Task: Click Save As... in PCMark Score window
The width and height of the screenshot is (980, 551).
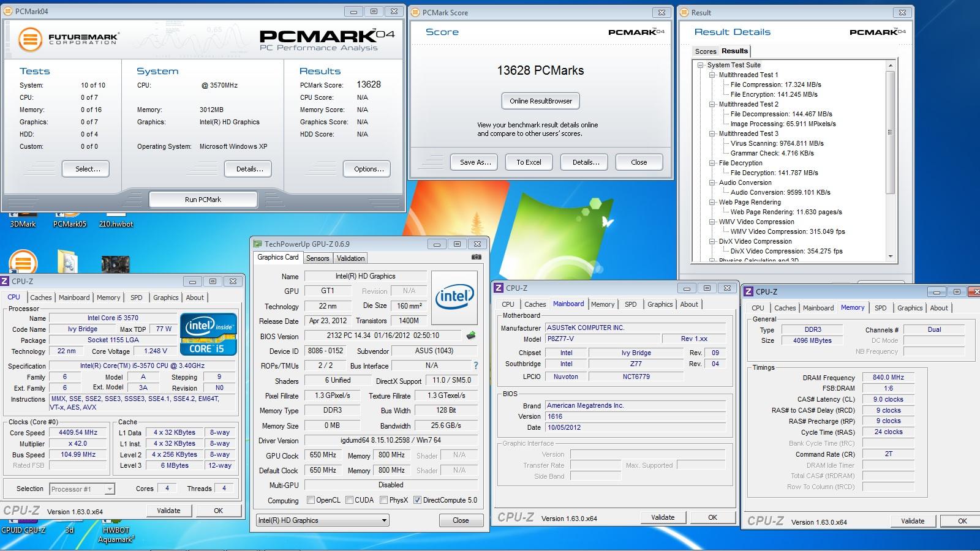Action: click(x=475, y=162)
